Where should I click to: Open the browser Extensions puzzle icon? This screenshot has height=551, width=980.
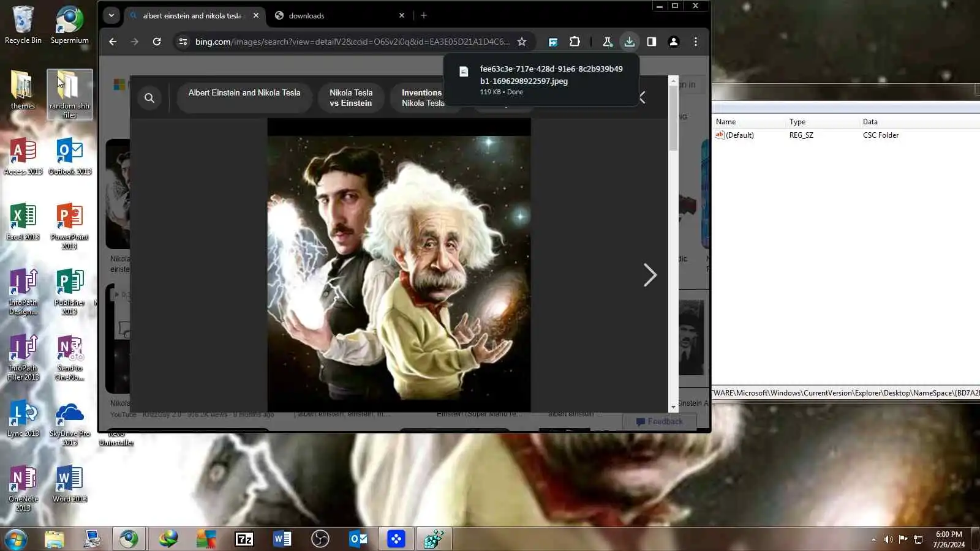[575, 42]
